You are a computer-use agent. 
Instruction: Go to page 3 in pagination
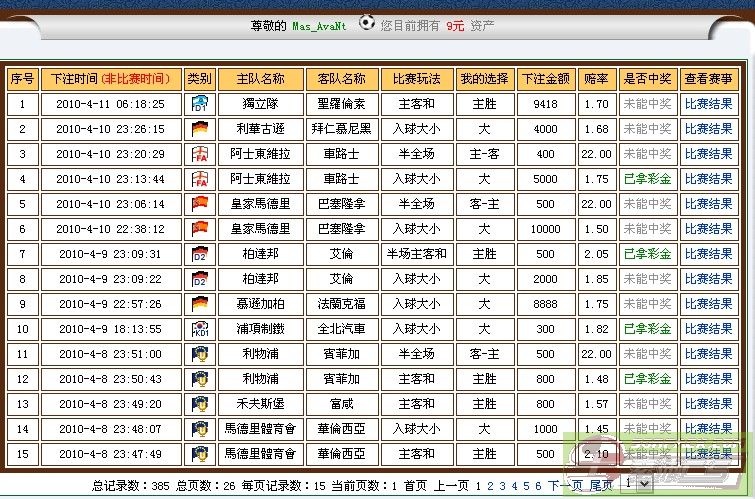(x=501, y=485)
